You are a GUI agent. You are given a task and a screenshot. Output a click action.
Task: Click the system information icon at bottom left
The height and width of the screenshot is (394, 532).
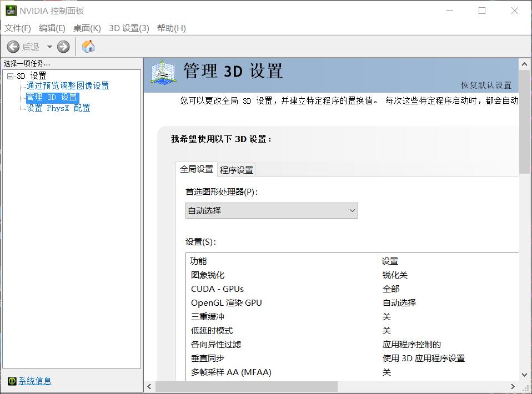(x=13, y=381)
